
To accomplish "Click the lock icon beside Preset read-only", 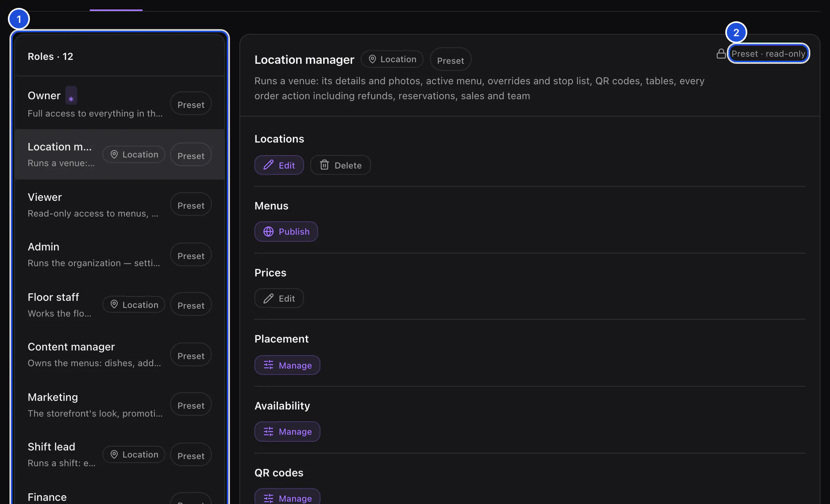I will (721, 54).
